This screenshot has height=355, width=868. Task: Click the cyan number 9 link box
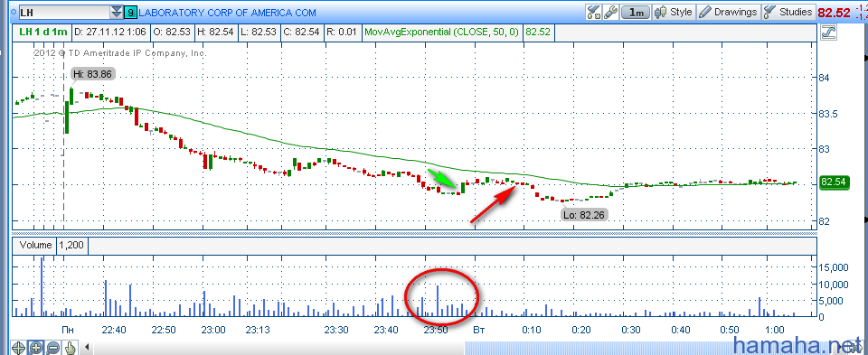(130, 12)
